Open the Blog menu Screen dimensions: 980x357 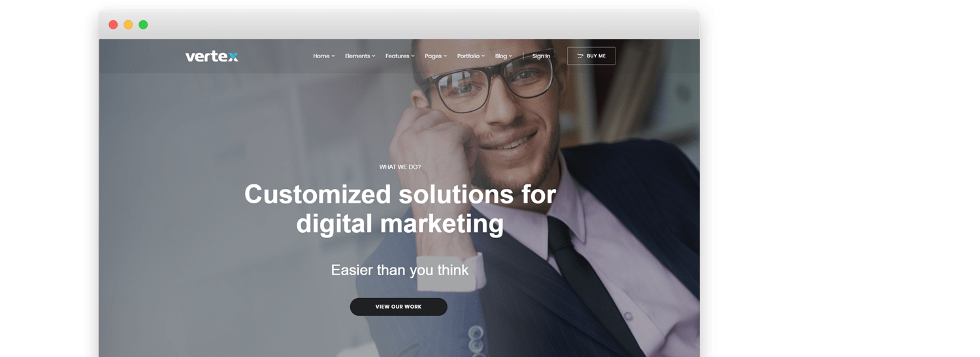pyautogui.click(x=504, y=56)
